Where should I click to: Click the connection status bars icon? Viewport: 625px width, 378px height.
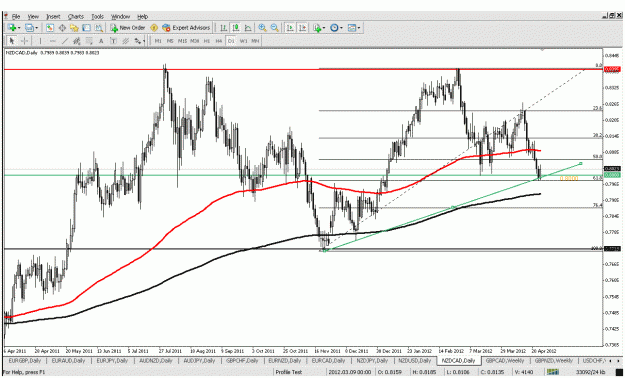[552, 372]
